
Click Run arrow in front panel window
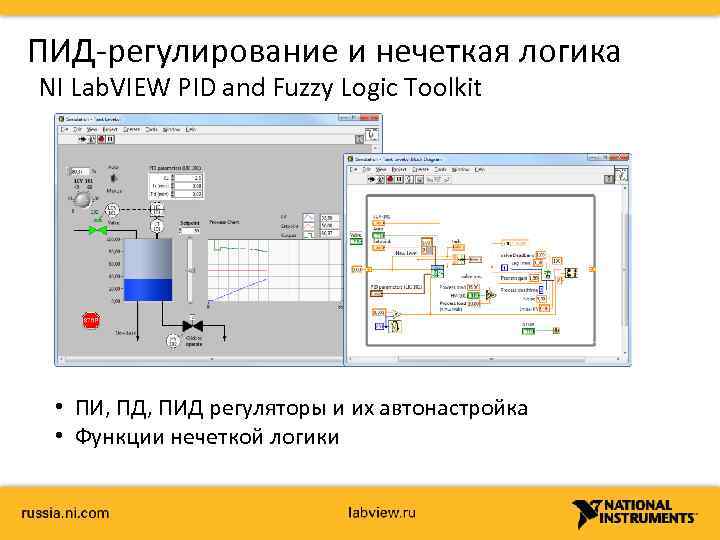click(83, 139)
